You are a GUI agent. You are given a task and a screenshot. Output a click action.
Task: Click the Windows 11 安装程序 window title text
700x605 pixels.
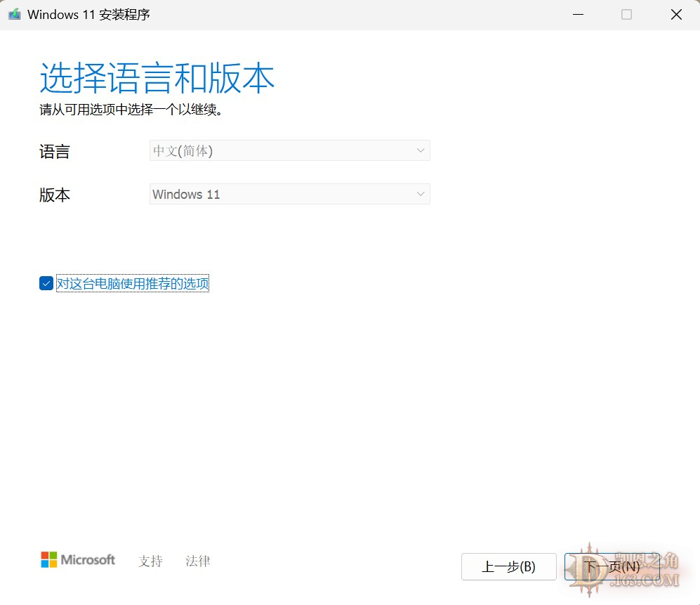coord(88,14)
